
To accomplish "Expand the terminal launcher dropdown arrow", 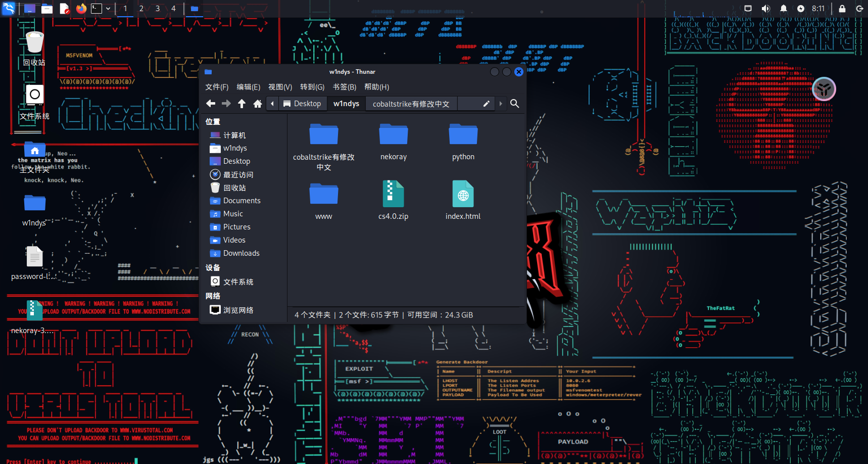I will 108,9.
